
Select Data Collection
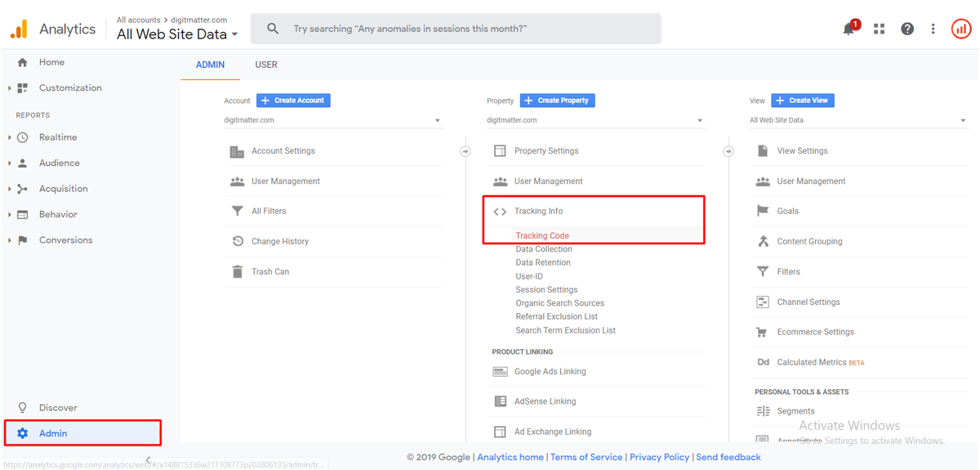[544, 249]
